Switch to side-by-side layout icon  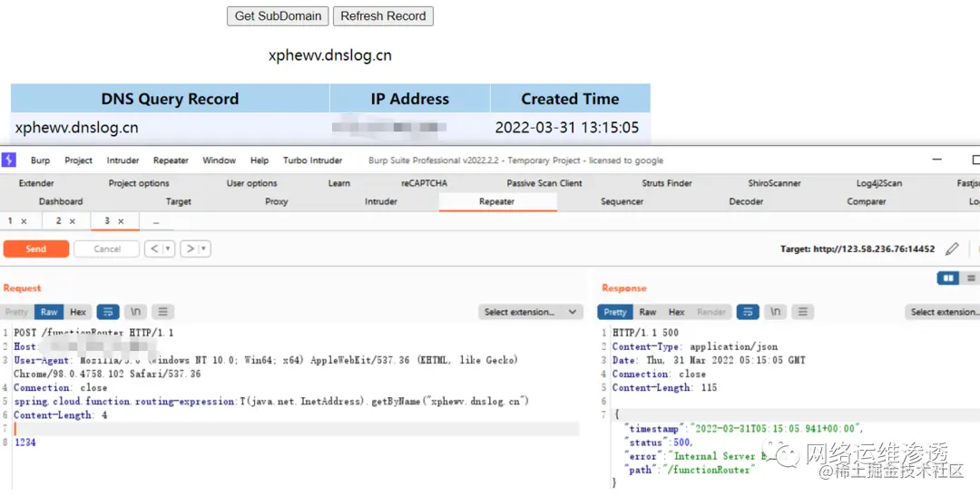coord(948,278)
